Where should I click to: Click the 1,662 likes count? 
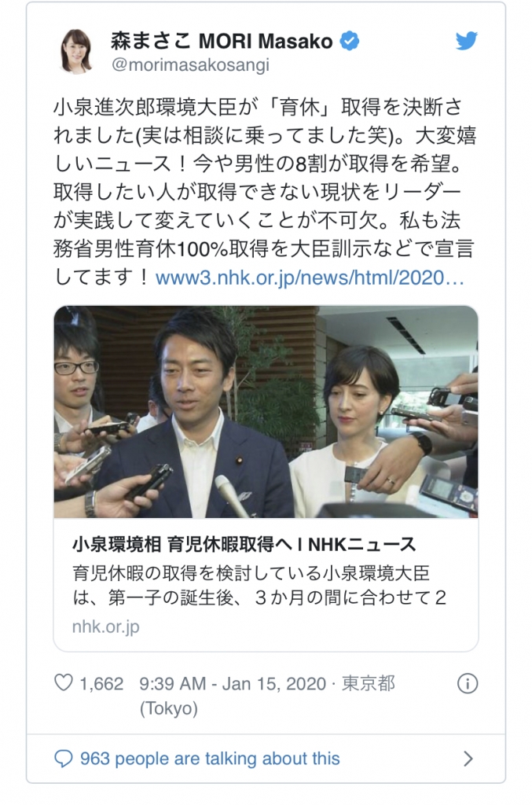pyautogui.click(x=101, y=683)
